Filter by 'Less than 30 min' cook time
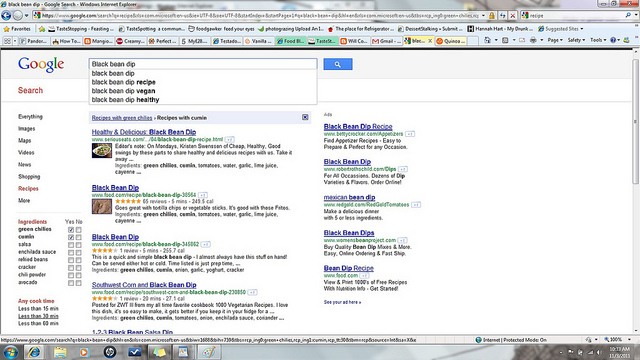The height and width of the screenshot is (360, 640). [x=38, y=316]
